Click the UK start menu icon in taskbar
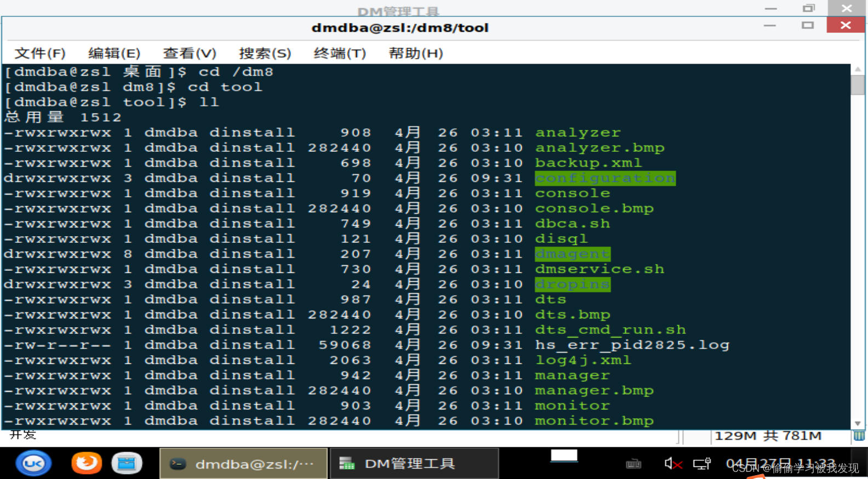This screenshot has height=479, width=868. [33, 464]
